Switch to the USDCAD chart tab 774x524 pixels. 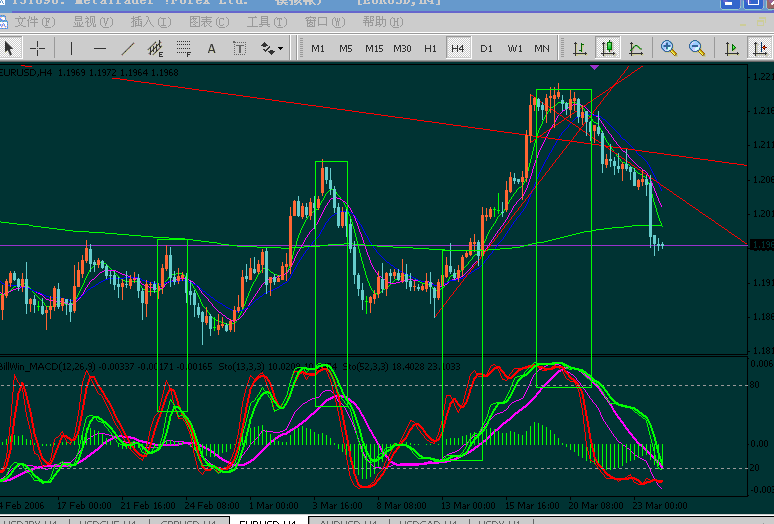click(428, 521)
